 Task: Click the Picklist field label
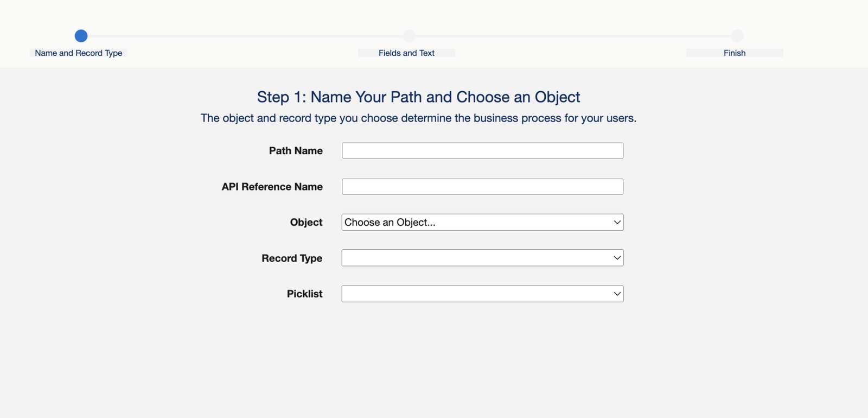tap(304, 294)
